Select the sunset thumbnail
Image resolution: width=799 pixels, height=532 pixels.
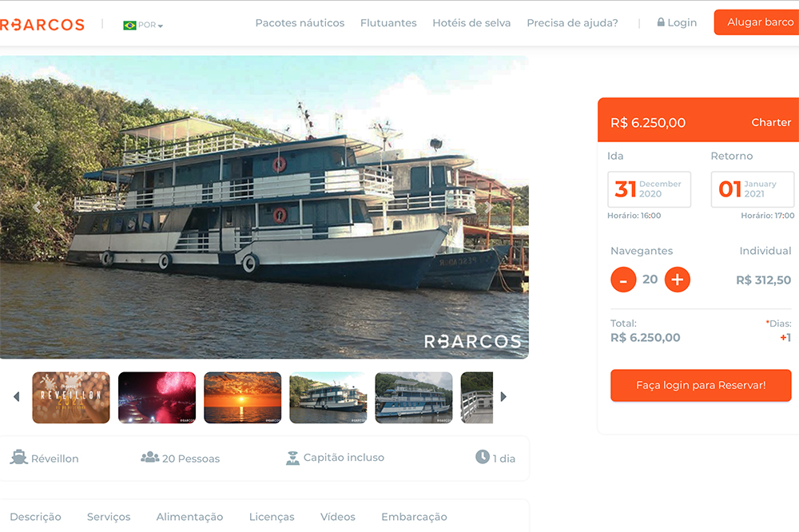point(243,398)
